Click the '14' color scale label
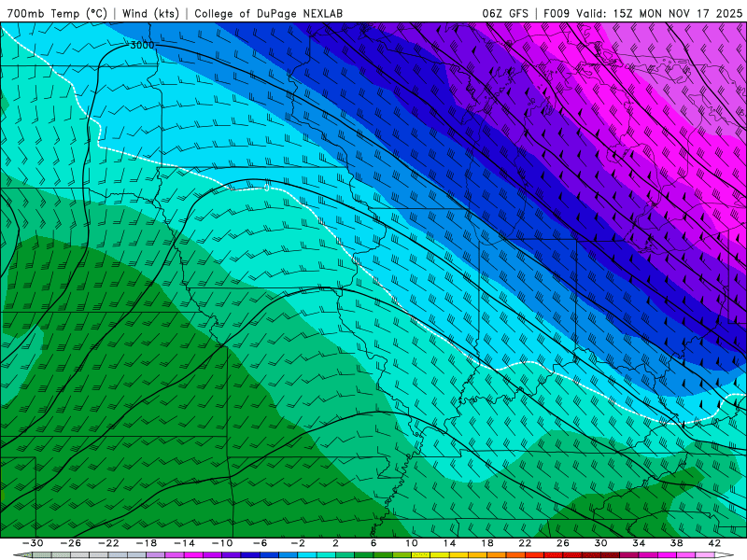This screenshot has height=560, width=747. point(449,543)
